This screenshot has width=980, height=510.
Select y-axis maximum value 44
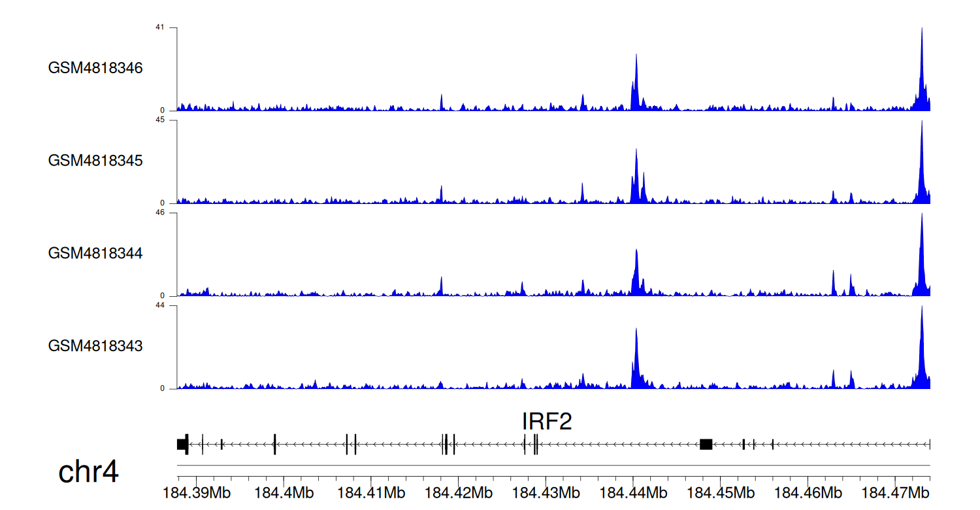(x=159, y=305)
